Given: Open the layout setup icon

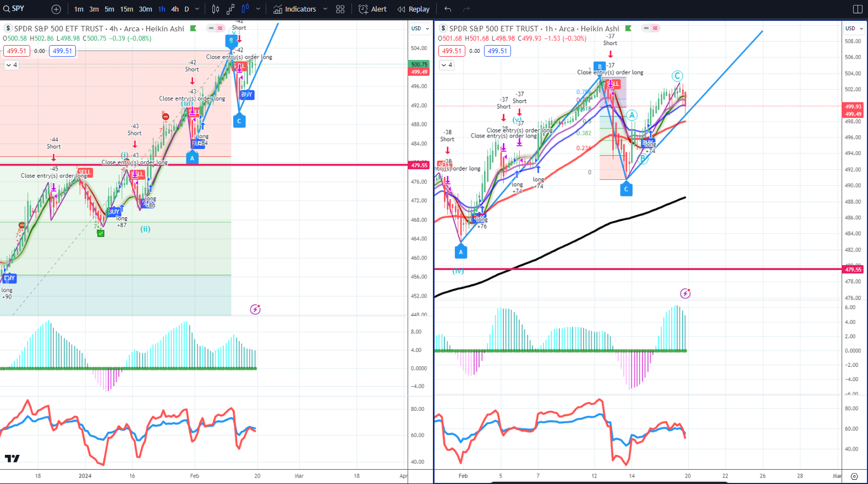Looking at the screenshot, I should tap(858, 9).
